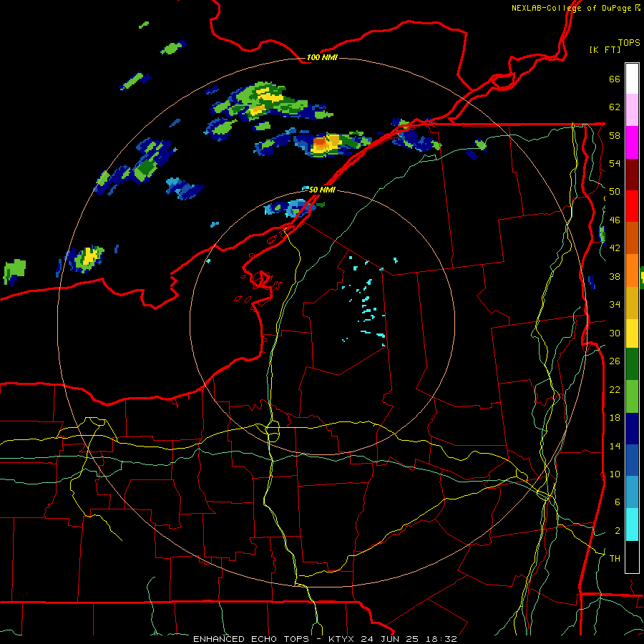This screenshot has height=644, width=644.
Task: Click the '18:32' timestamp in caption
Action: coord(440,639)
